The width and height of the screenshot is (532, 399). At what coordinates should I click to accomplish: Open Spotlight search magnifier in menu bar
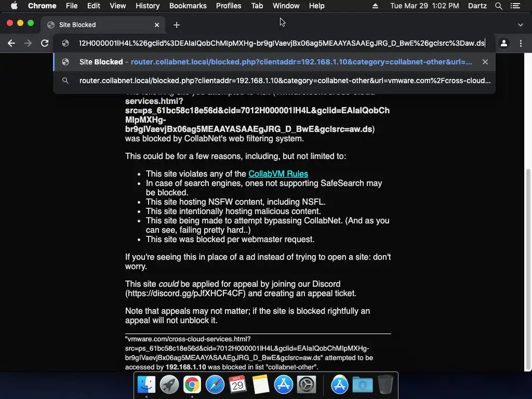click(498, 6)
